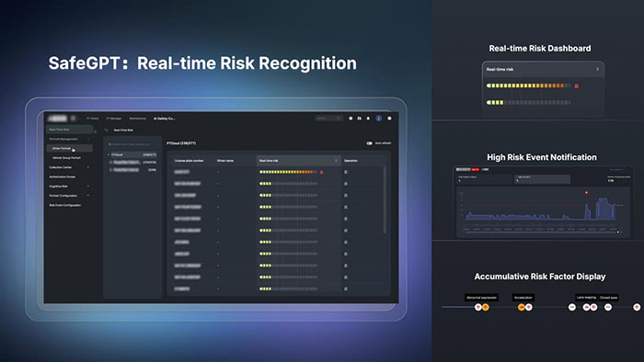
Task: Open the help icon in top bar
Action: coord(351,119)
